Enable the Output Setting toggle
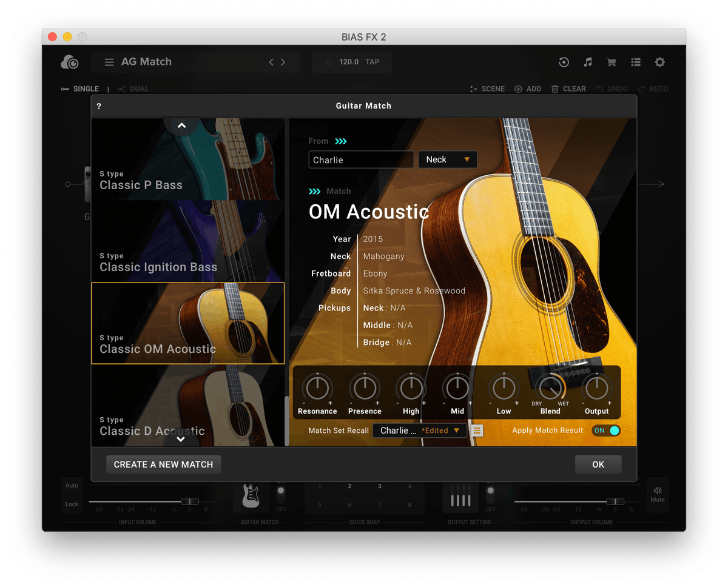The width and height of the screenshot is (728, 587). 491,492
